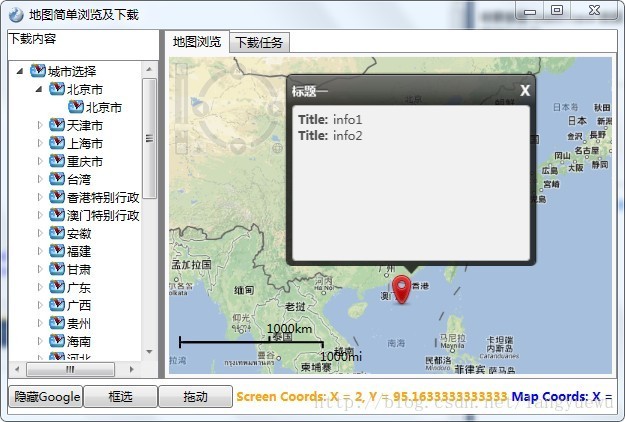Click the 'Title: info1' line in popup
Screen dimensions: 625x422
click(x=330, y=119)
